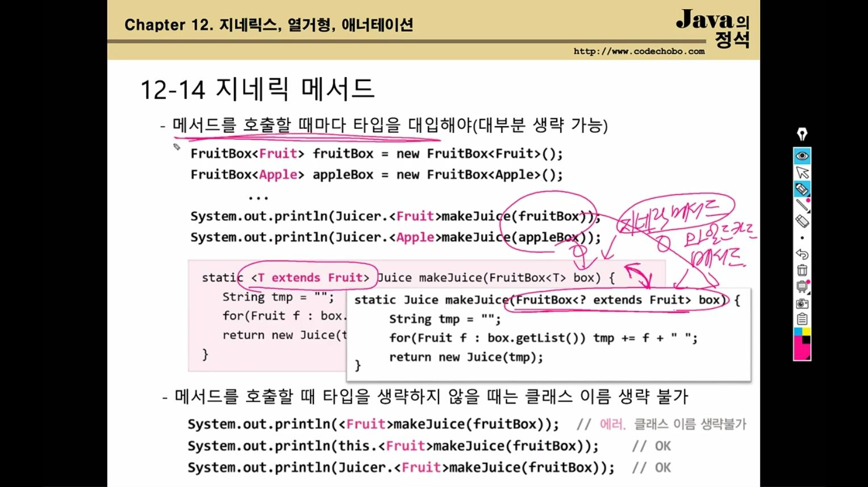
Task: Click the line 'FruitBox<Apple> appleBox = new FruitBox<Apple>();'
Action: 377,175
